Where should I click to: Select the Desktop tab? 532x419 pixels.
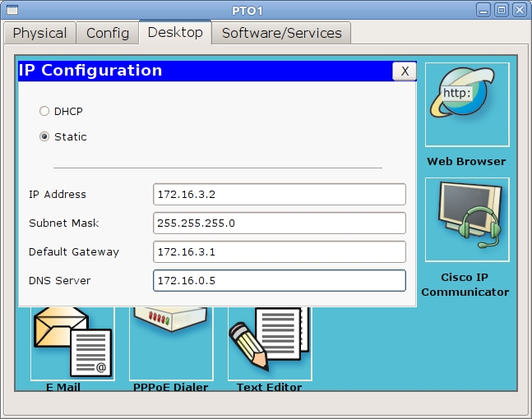point(175,33)
